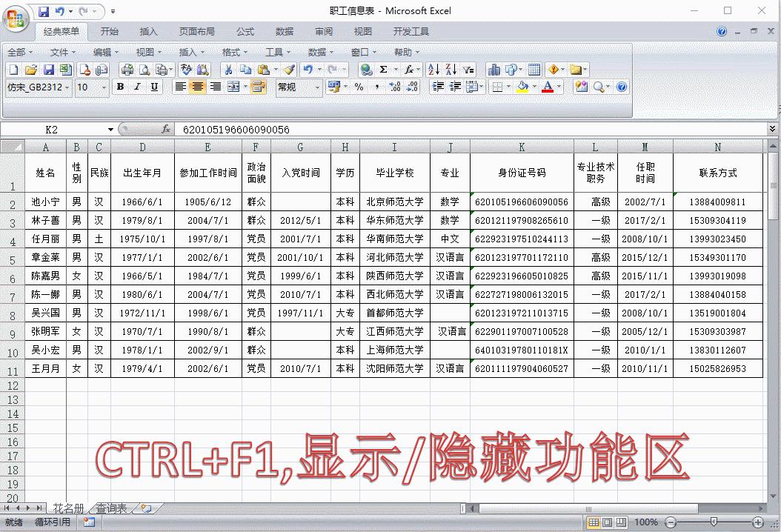Viewport: 781px width, 532px height.
Task: Toggle Bold formatting
Action: [122, 87]
